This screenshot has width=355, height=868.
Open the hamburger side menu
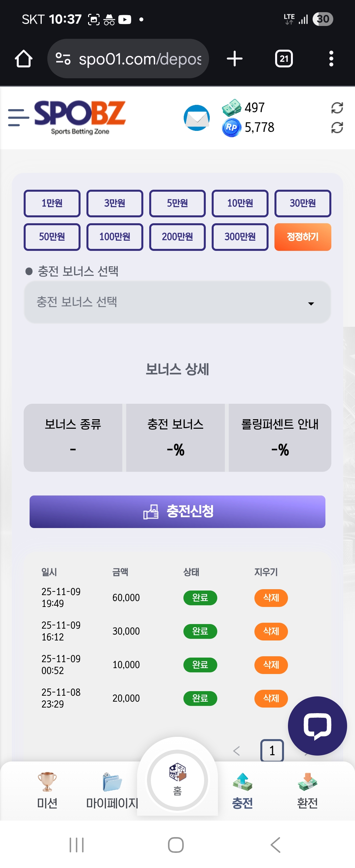coord(18,118)
